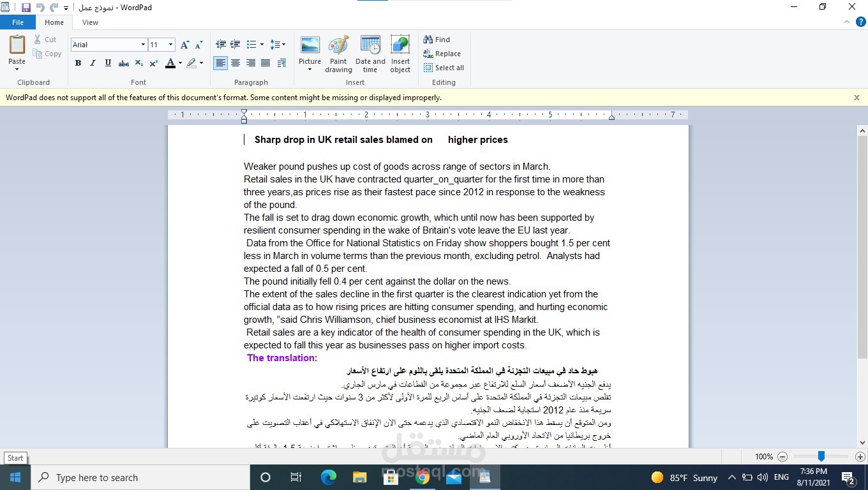This screenshot has height=490, width=868.
Task: Switch to the Home tab
Action: coord(54,22)
